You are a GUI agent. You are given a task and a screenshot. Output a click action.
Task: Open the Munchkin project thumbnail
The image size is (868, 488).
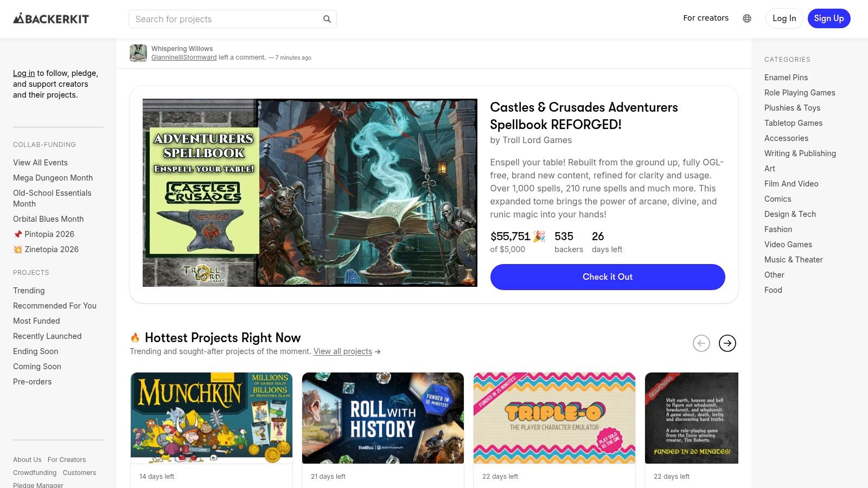pos(212,418)
